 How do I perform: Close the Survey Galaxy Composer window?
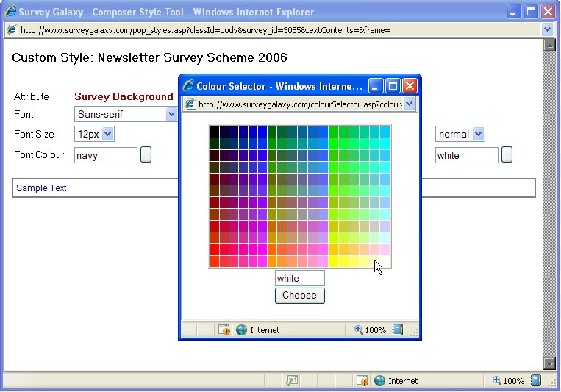[548, 12]
